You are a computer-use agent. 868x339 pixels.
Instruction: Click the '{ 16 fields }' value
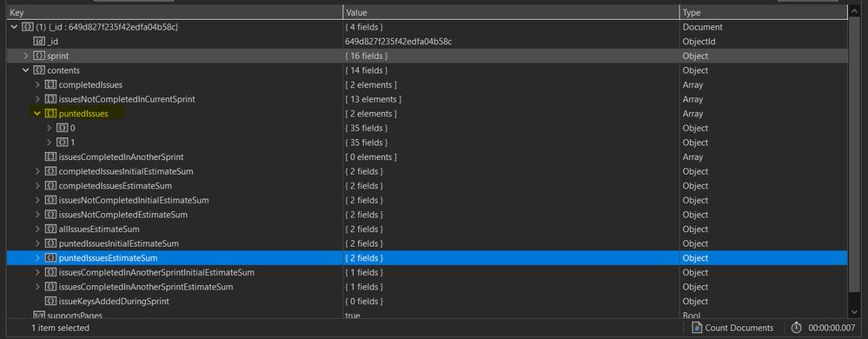[367, 56]
